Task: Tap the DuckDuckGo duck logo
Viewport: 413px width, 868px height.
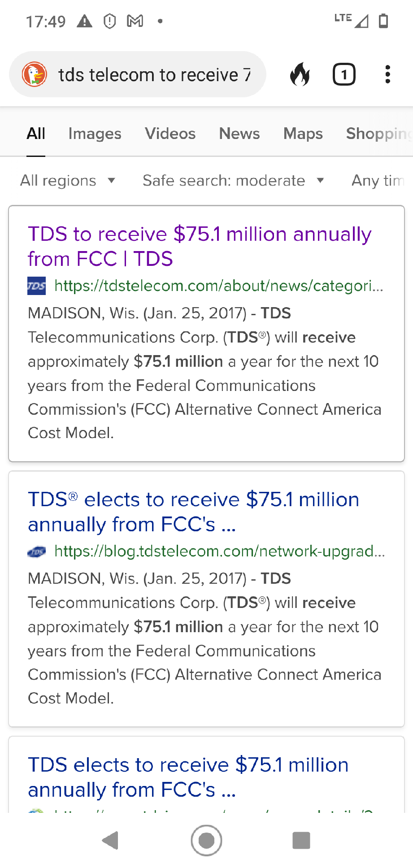Action: click(35, 74)
